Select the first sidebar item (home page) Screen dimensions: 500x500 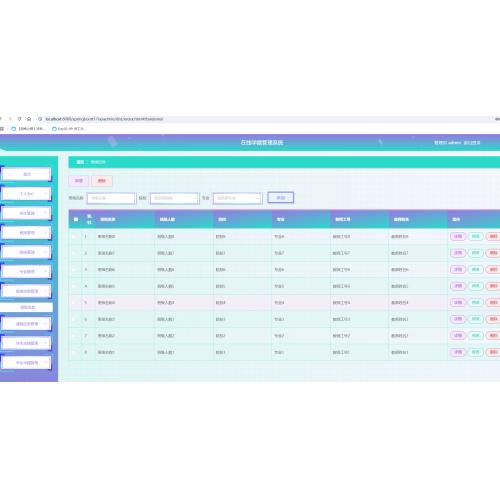[27, 174]
